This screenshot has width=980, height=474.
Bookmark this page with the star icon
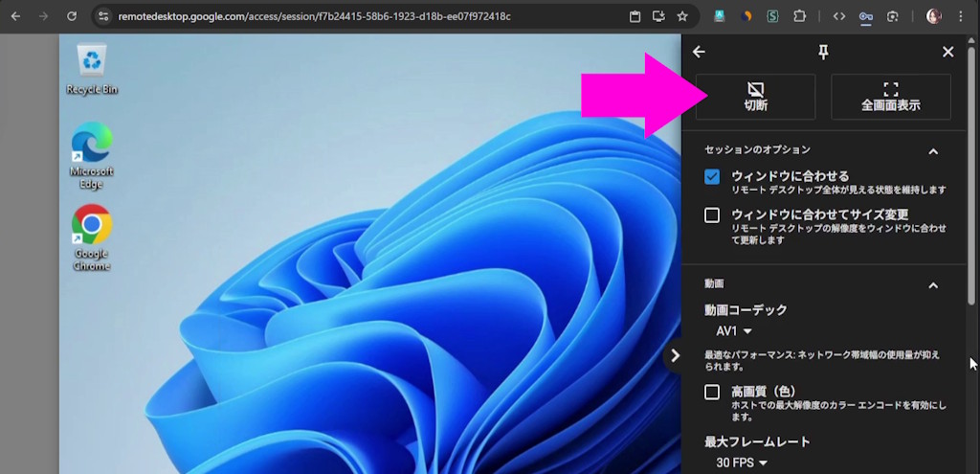682,16
